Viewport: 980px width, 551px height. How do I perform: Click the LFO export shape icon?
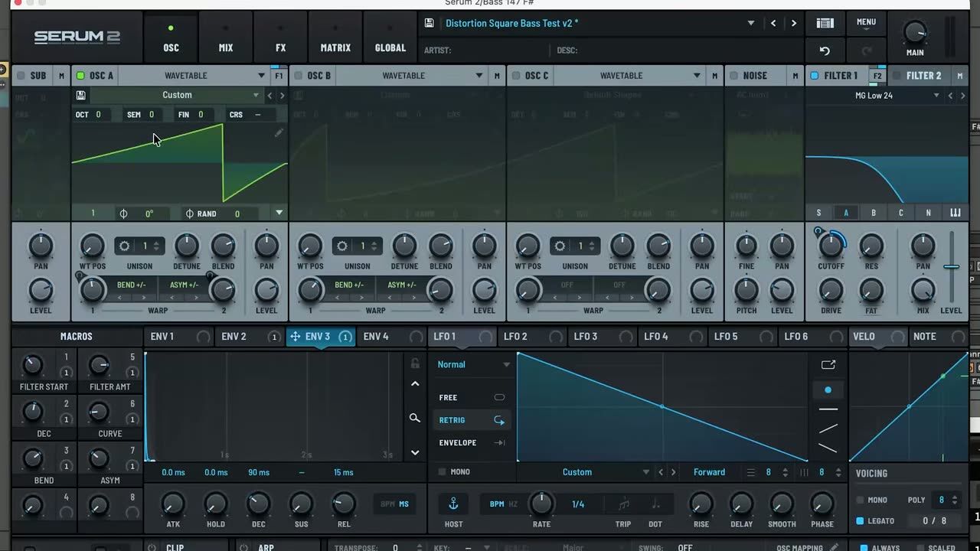click(828, 365)
